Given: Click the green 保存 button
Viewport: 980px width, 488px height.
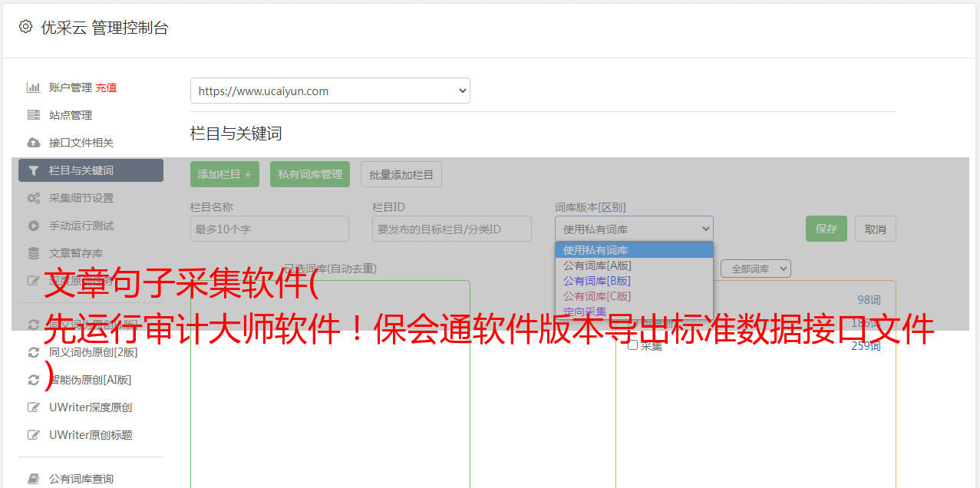Looking at the screenshot, I should pyautogui.click(x=827, y=229).
